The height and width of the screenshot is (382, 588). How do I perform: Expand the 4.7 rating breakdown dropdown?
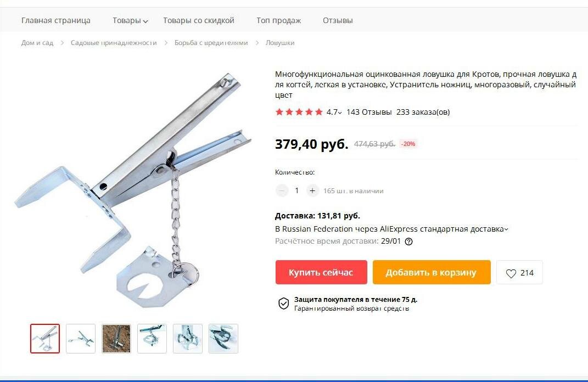click(334, 112)
